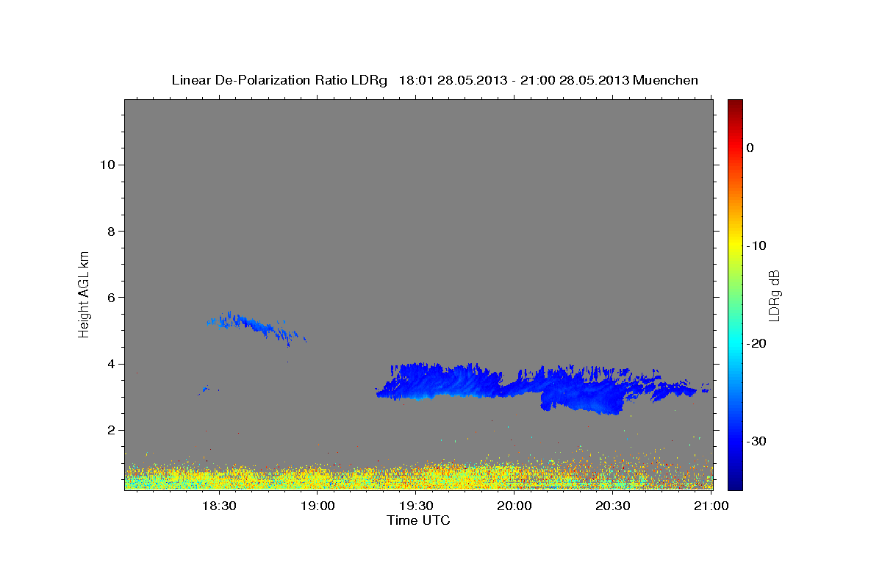Click the 19:00 time tick label

318,506
